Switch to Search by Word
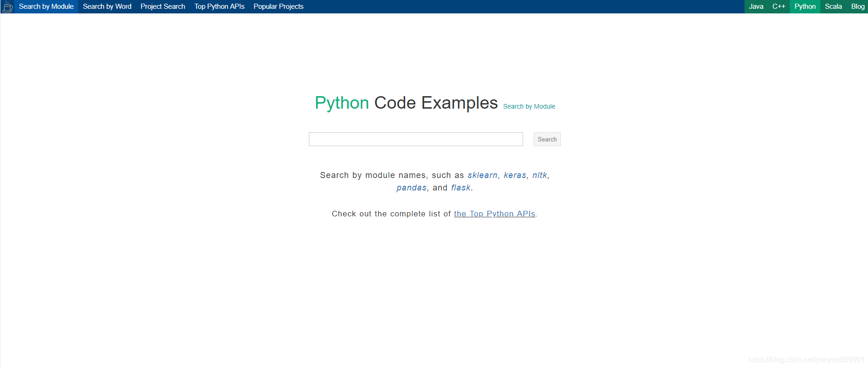Screen dimensions: 868x368 pyautogui.click(x=107, y=6)
